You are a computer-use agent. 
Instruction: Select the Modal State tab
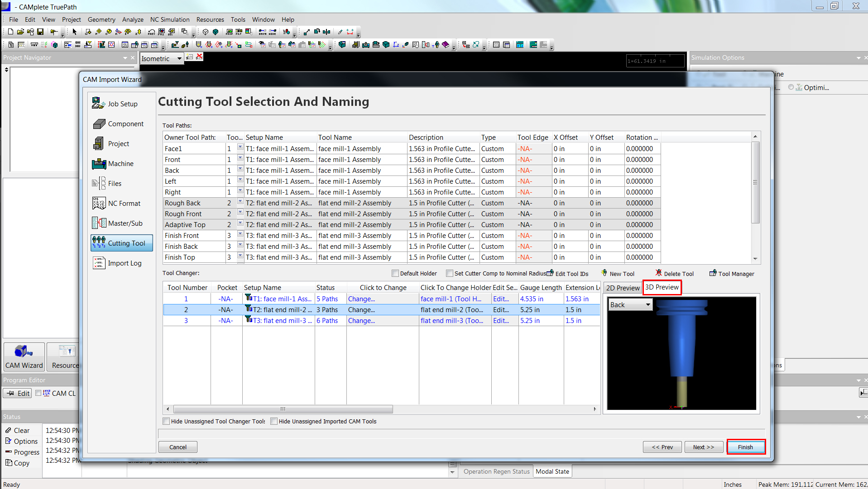tap(552, 471)
